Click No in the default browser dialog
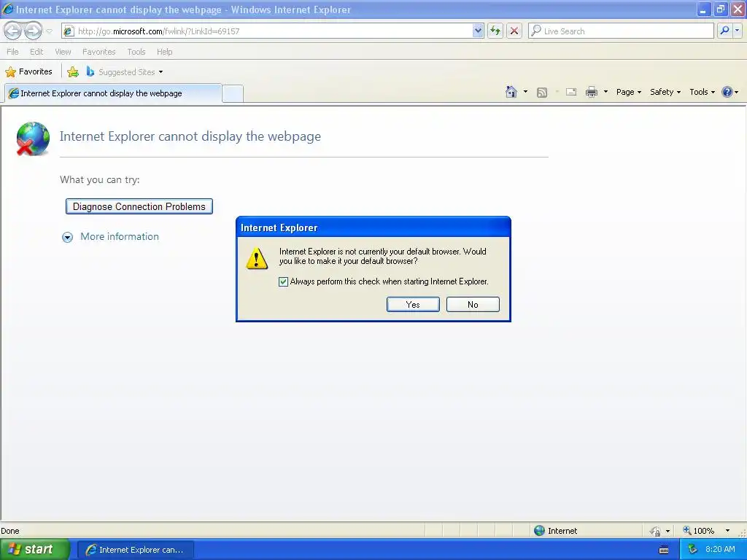The height and width of the screenshot is (560, 747). point(473,305)
